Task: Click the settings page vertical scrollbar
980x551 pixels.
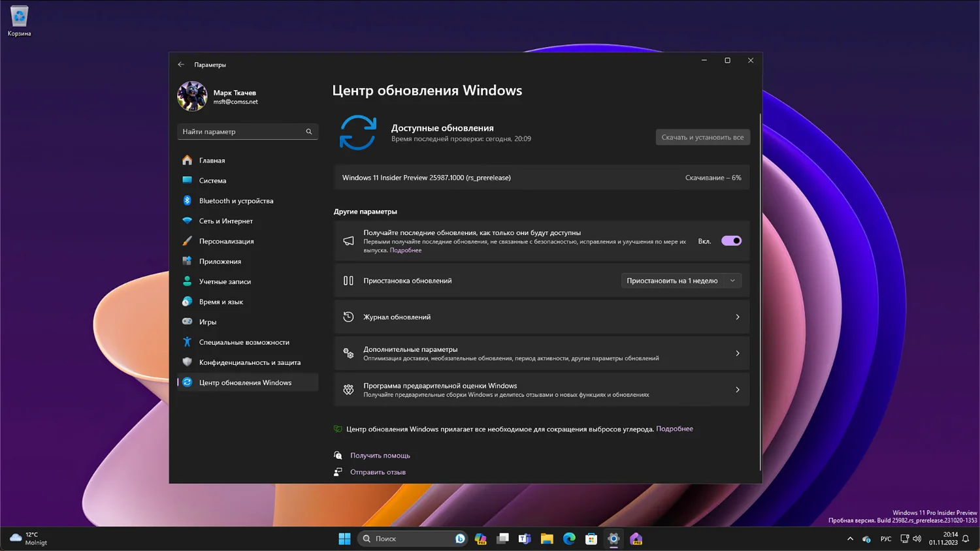Action: pos(760,291)
